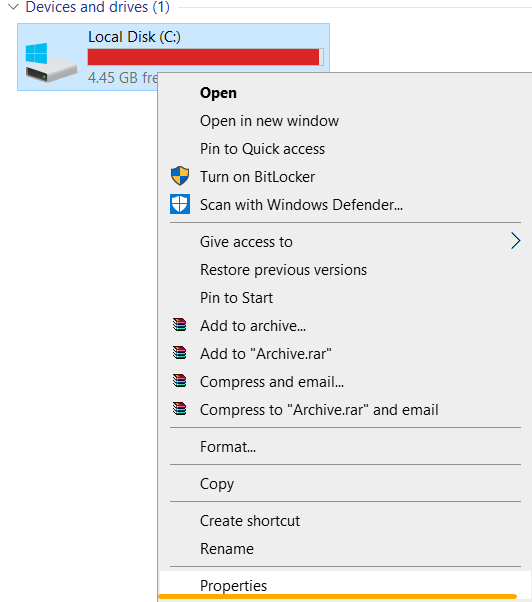Click WinRAR icon beside Compress to "Archive.rar" and email
The height and width of the screenshot is (602, 532).
(179, 409)
